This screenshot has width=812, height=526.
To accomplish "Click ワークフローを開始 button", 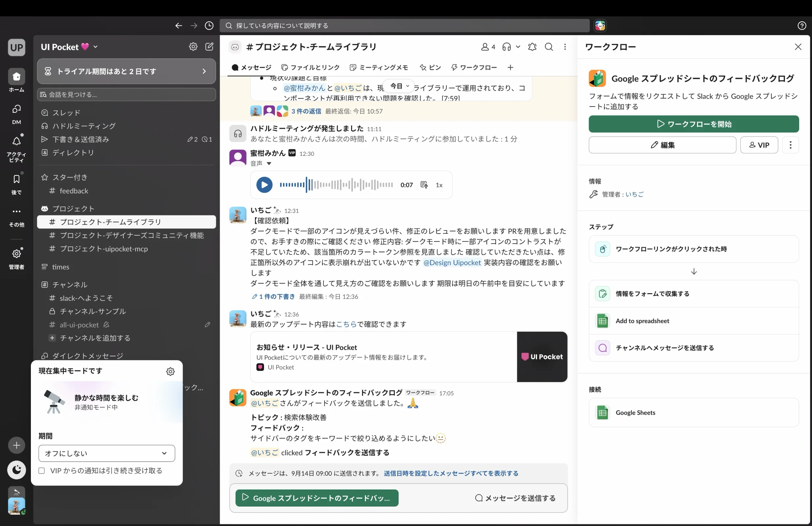I will tap(694, 124).
